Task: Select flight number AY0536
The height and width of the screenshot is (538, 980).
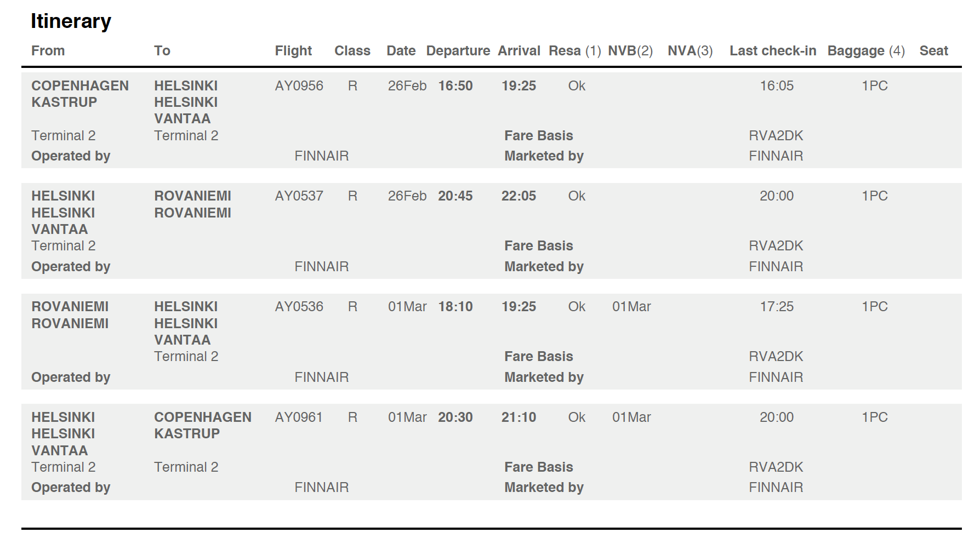Action: coord(299,307)
